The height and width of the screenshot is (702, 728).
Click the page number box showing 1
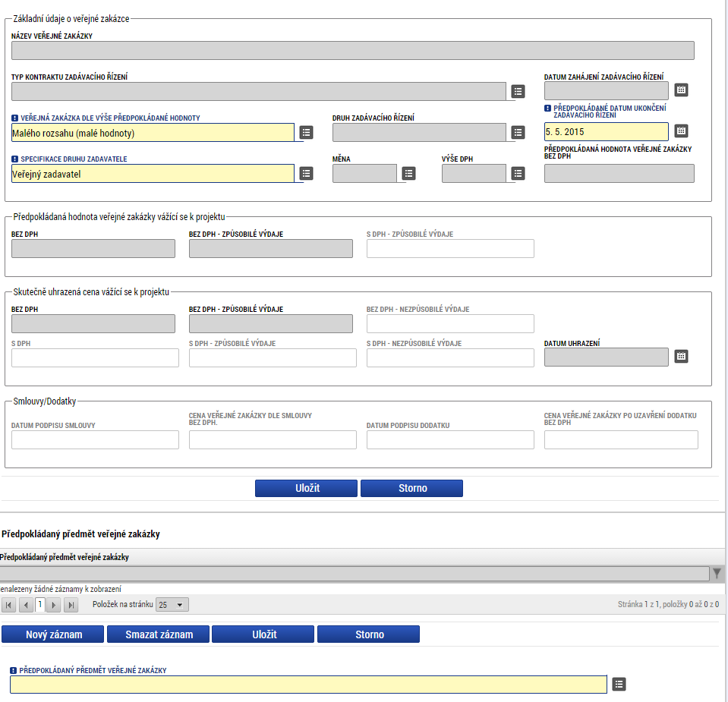point(40,605)
